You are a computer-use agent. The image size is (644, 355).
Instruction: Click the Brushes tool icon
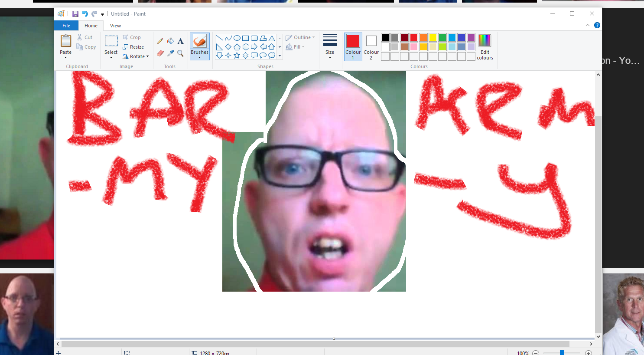pyautogui.click(x=199, y=41)
